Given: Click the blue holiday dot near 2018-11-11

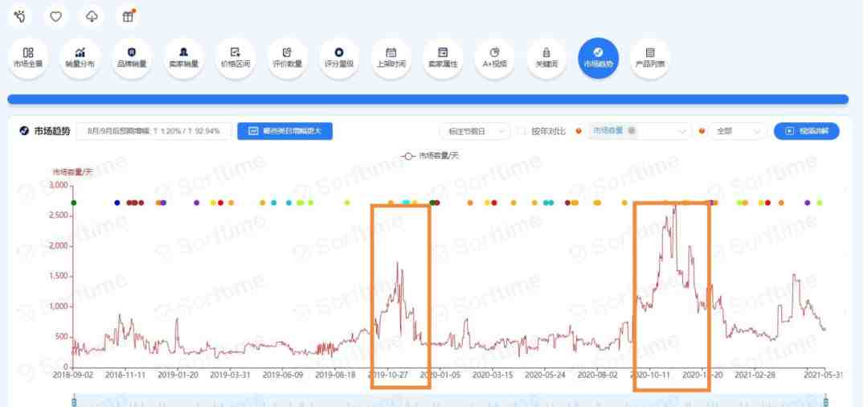Looking at the screenshot, I should pyautogui.click(x=117, y=203).
